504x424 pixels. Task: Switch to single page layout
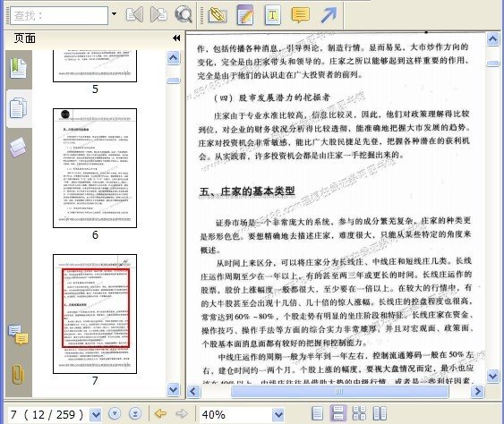tap(318, 413)
